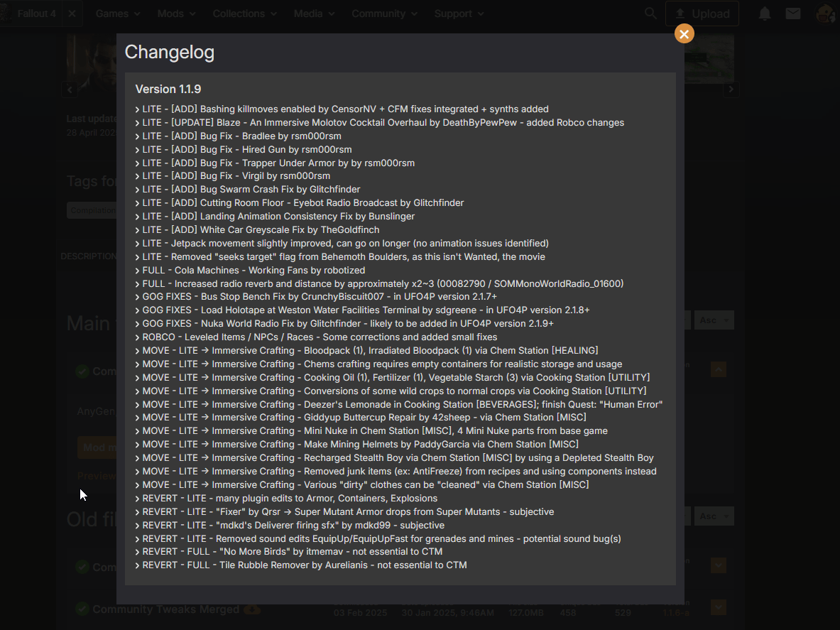Open the notifications bell icon
The image size is (840, 630).
pyautogui.click(x=765, y=13)
